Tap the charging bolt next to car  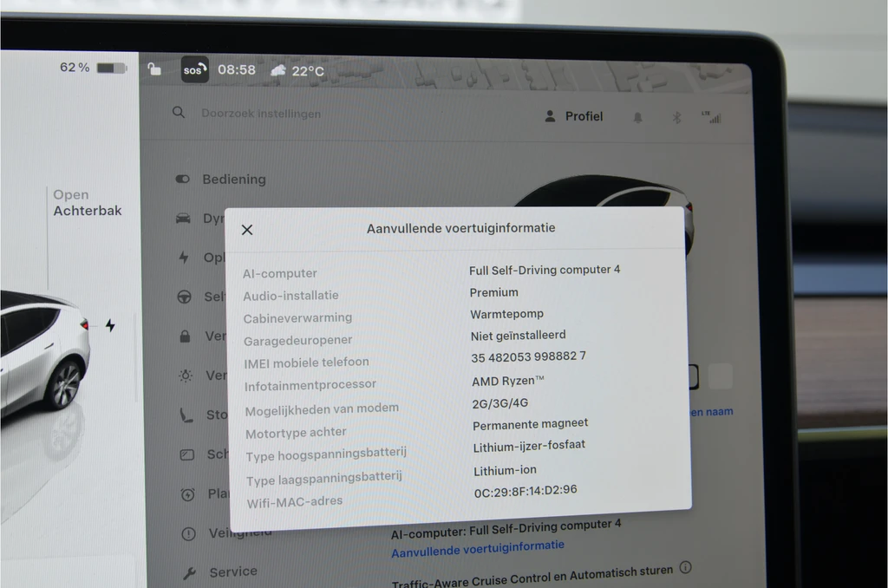tap(110, 325)
